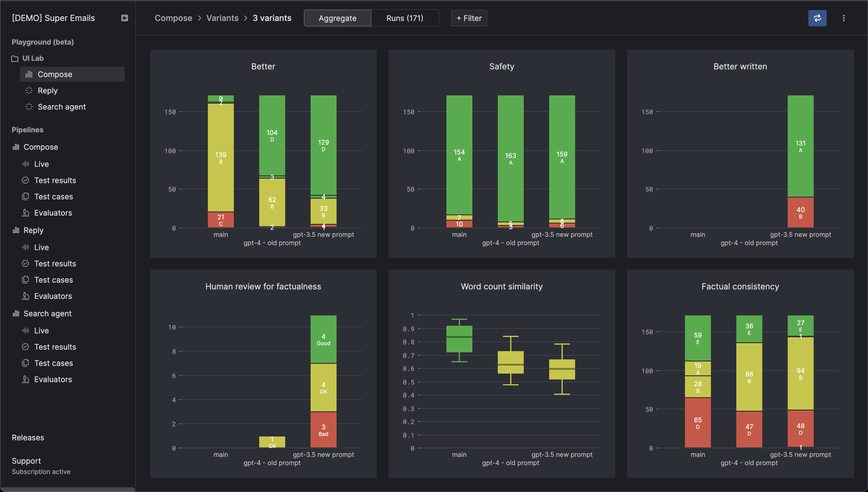Click Human review for factualness chart title
The width and height of the screenshot is (868, 492).
pos(263,286)
